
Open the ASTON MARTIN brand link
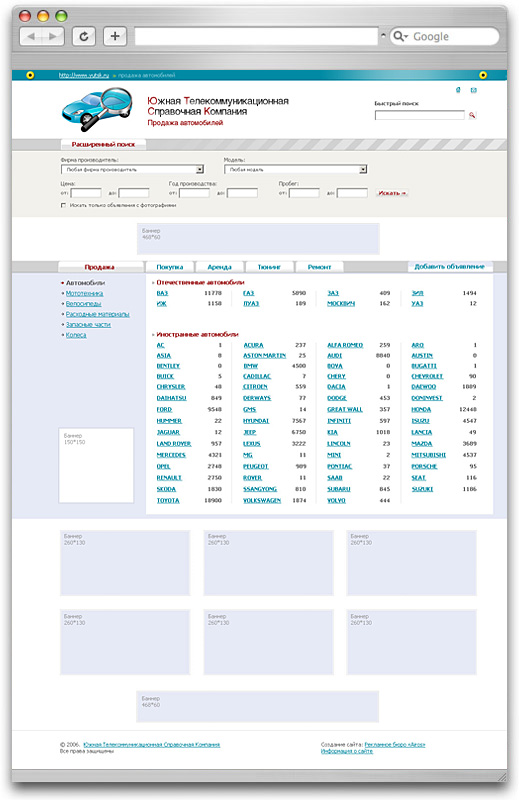click(x=264, y=356)
